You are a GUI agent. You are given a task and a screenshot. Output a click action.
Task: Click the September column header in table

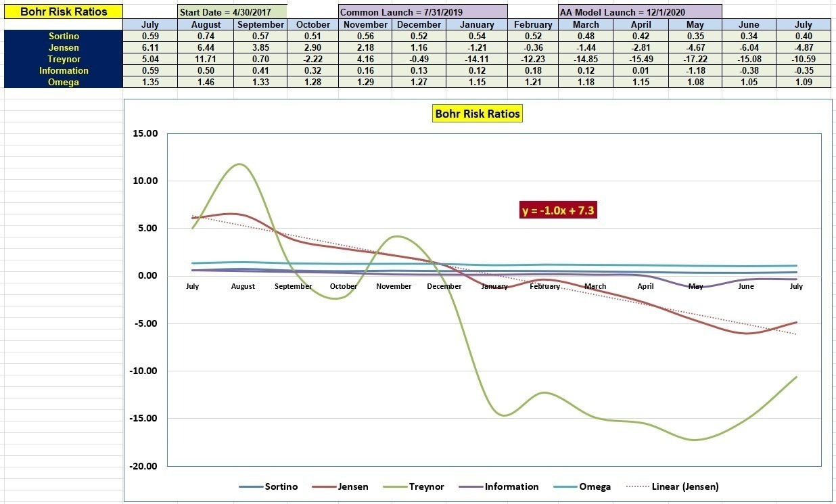pos(260,24)
